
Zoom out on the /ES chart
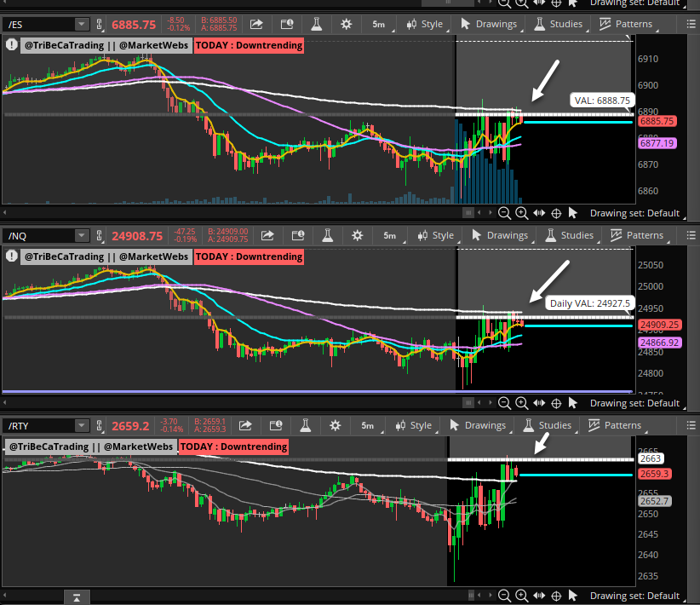pos(504,213)
